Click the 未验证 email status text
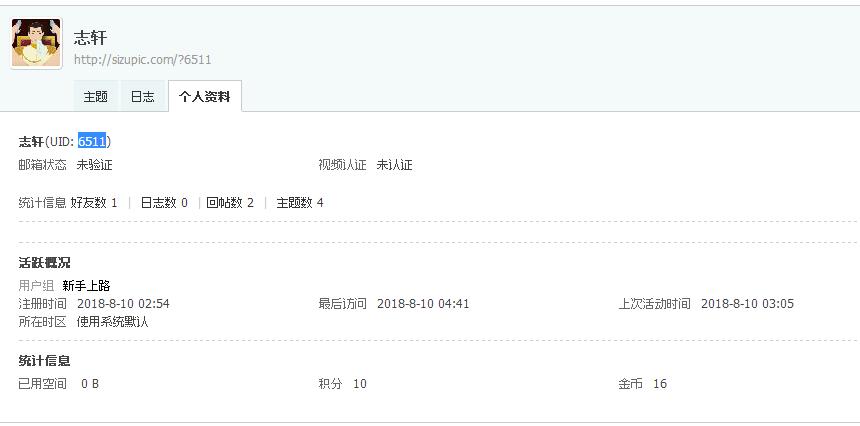This screenshot has height=426, width=860. [95, 165]
